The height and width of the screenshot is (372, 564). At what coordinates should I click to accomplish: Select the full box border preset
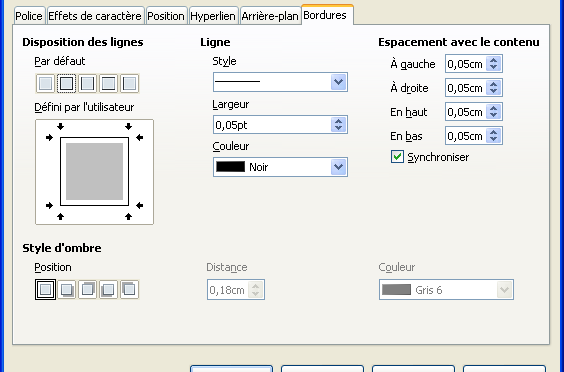(x=67, y=83)
